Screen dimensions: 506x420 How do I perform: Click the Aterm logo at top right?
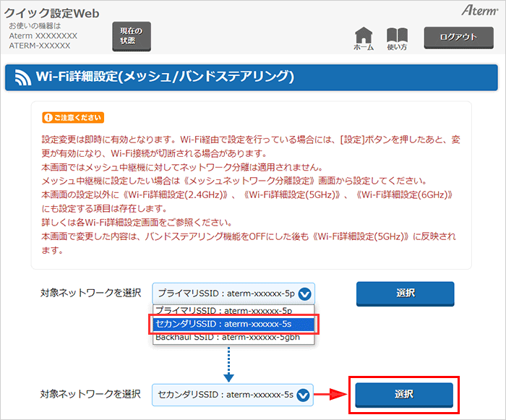(x=476, y=11)
